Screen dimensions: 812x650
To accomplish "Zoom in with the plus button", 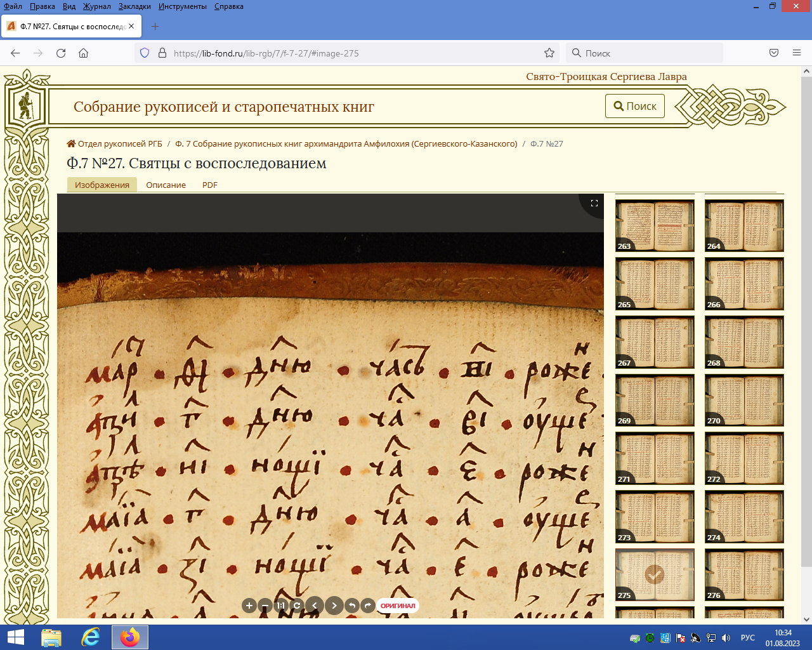I will coord(249,606).
